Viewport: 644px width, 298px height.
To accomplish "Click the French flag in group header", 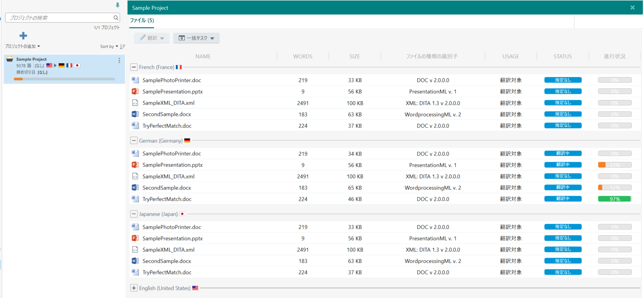I will 179,67.
